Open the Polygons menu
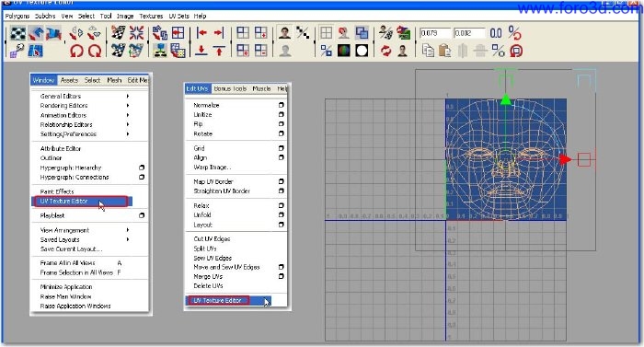644x347 pixels. pyautogui.click(x=17, y=16)
